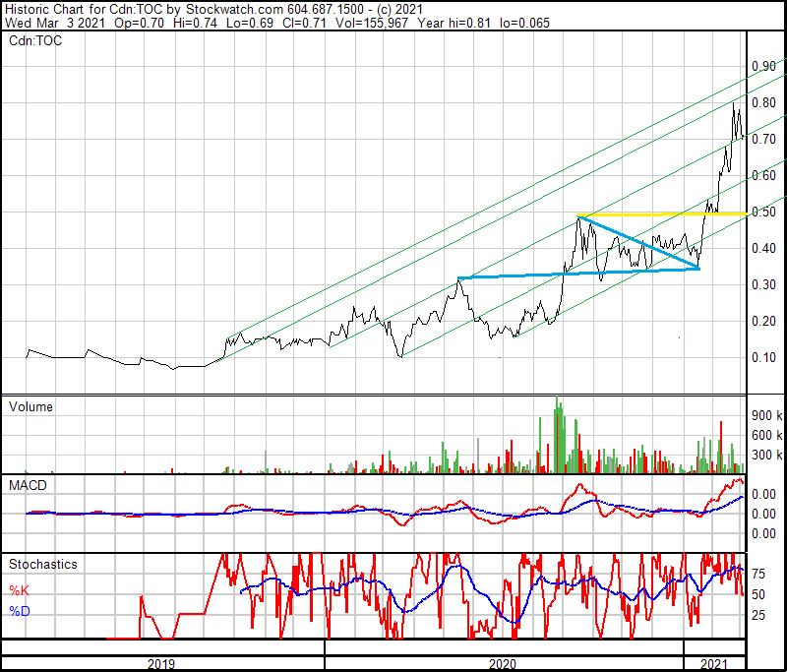The image size is (787, 672).
Task: Click the 'Historic Chart for Cdn:TOC' title line
Action: pos(213,9)
